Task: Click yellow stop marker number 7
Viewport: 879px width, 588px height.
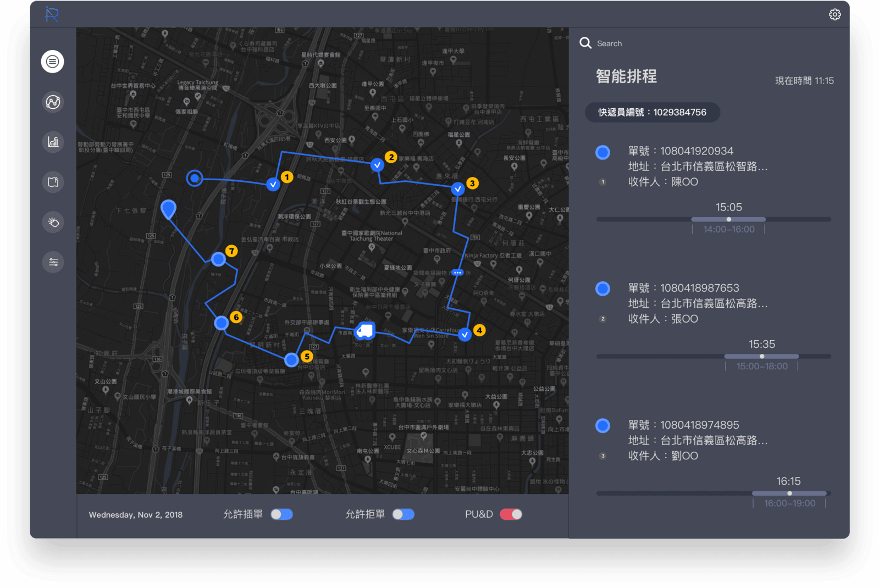Action: click(x=231, y=251)
